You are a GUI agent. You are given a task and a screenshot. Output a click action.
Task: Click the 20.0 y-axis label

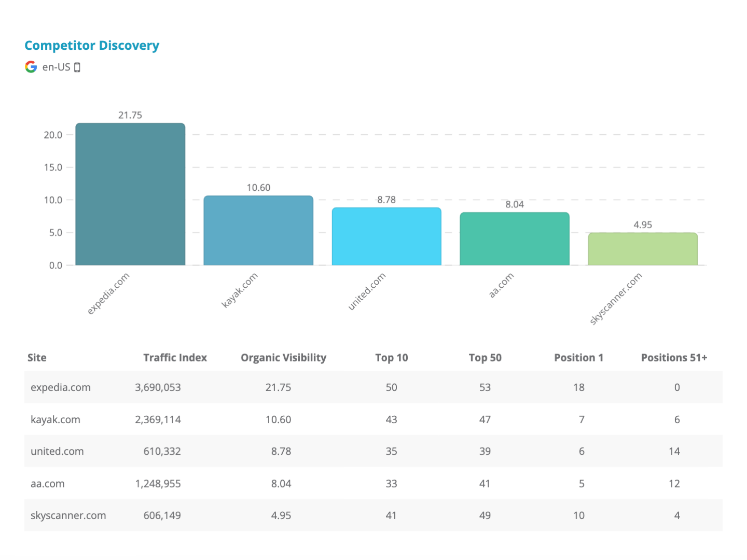click(53, 135)
